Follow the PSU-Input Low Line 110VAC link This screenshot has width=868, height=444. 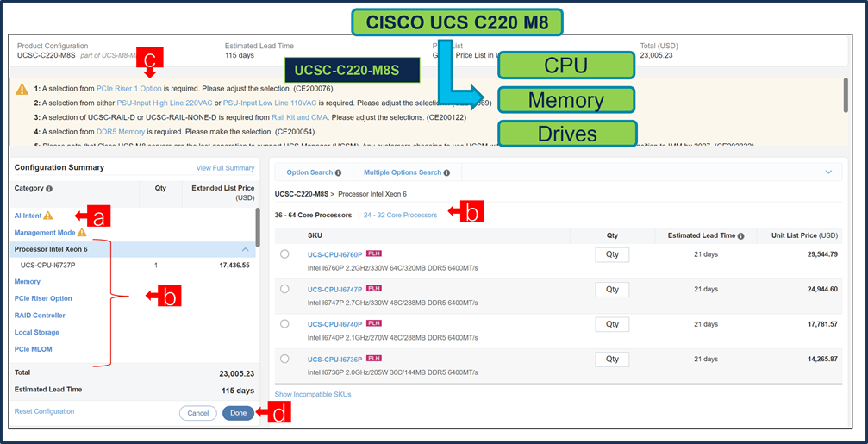[x=270, y=103]
